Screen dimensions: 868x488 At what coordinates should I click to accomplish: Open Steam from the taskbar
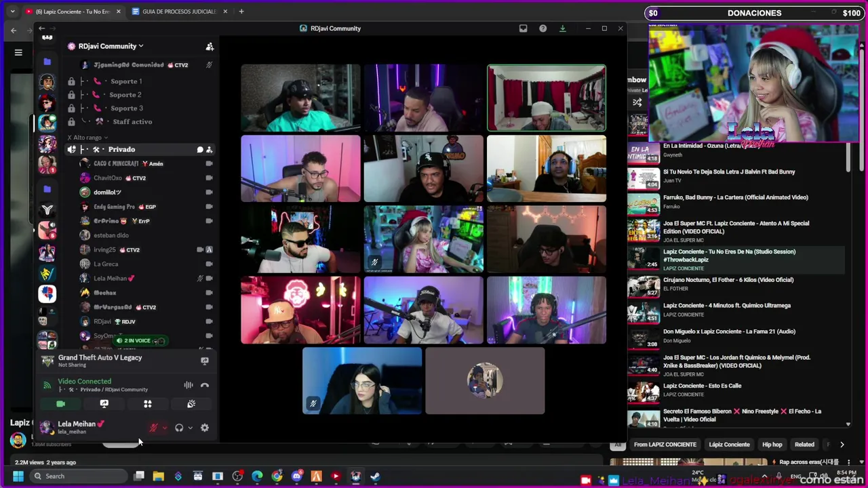[375, 476]
